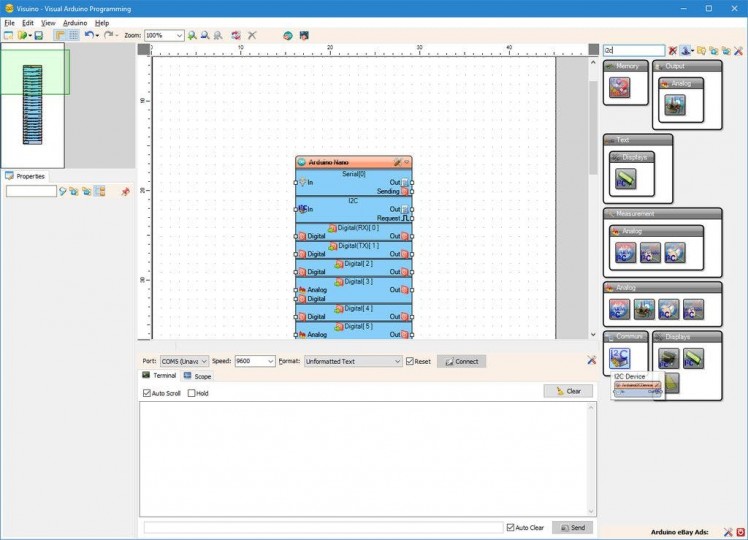Click the pin icon in Properties panel
The width and height of the screenshot is (748, 540).
click(126, 191)
